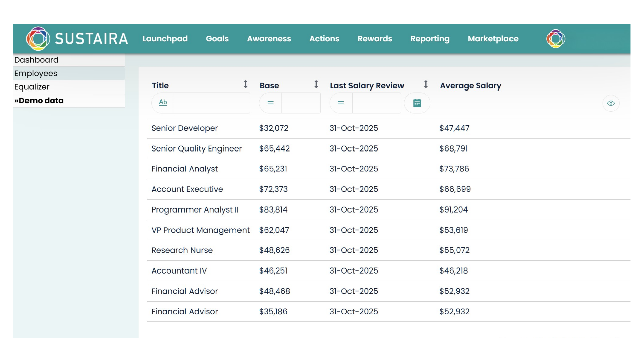
Task: Toggle column visibility eye icon
Action: (611, 103)
